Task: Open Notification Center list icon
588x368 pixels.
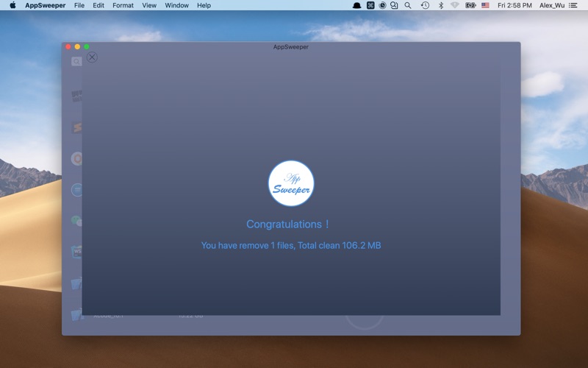Action: coord(573,5)
